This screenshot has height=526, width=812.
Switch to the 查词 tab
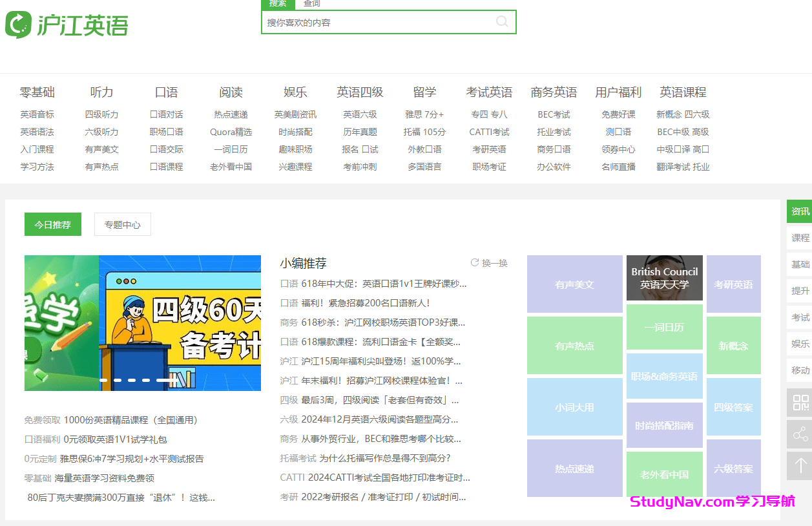pyautogui.click(x=311, y=3)
